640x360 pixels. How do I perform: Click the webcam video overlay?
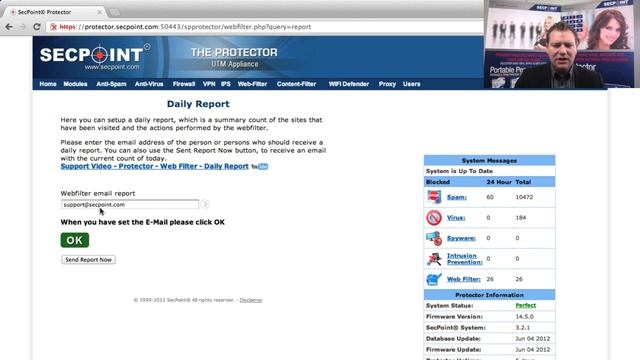[x=562, y=44]
